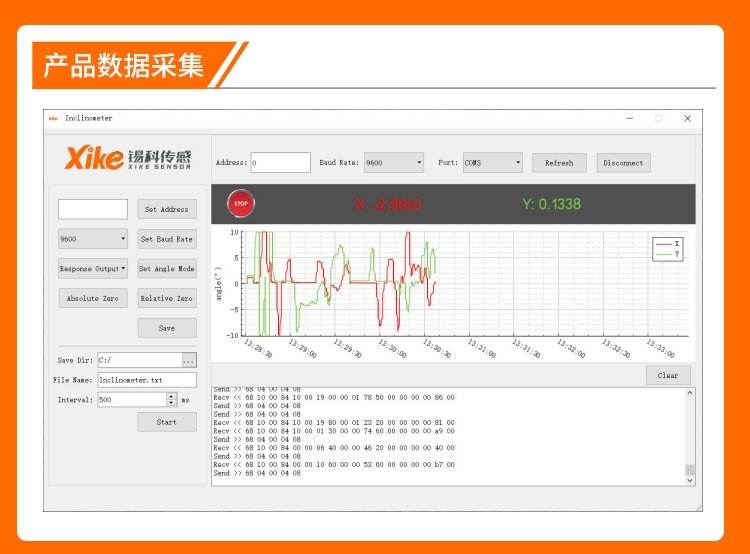
Task: Click the log scrollbar down arrow
Action: 689,480
